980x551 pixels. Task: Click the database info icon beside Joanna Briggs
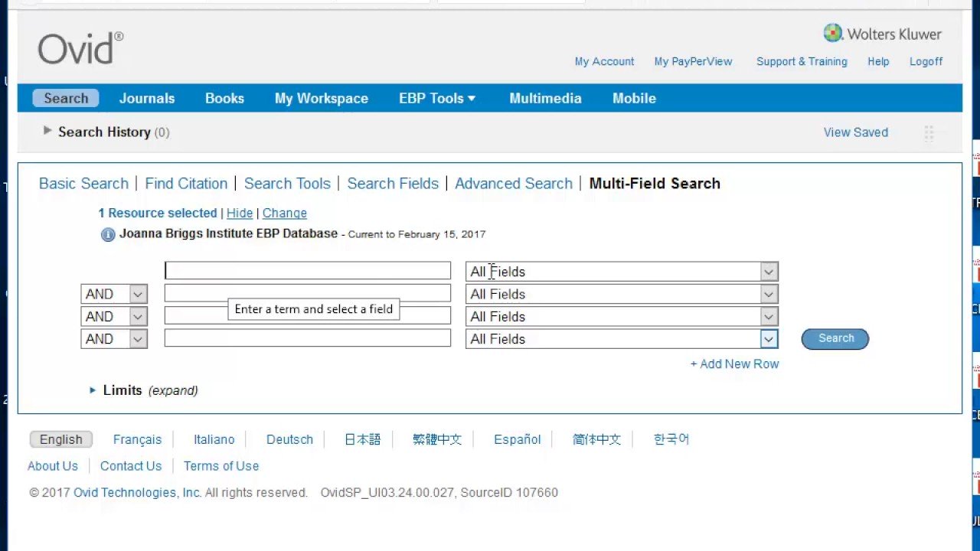tap(108, 235)
